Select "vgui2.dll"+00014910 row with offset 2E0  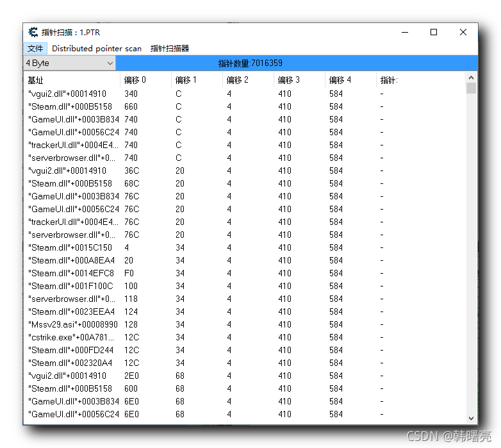(x=245, y=376)
